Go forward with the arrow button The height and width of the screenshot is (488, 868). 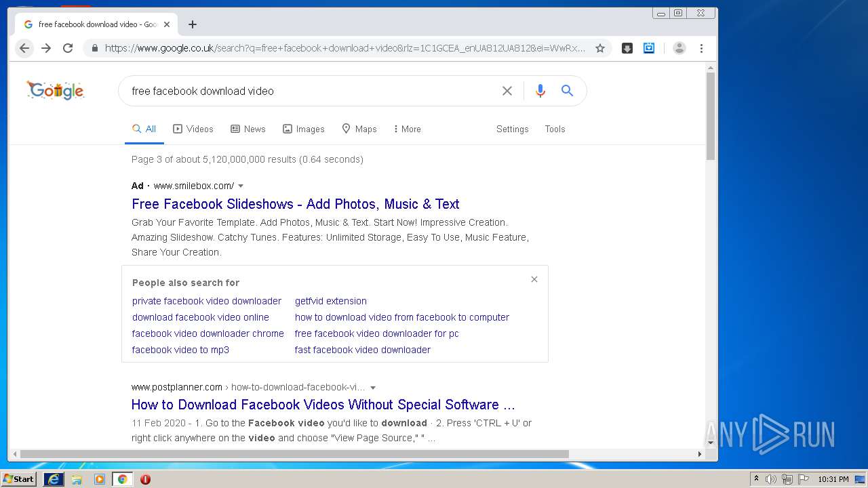coord(46,48)
